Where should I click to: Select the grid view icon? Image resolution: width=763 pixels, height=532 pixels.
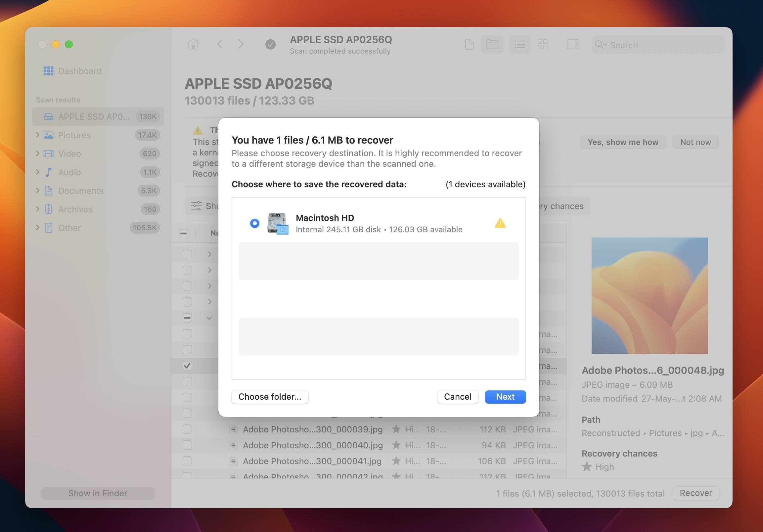point(543,45)
